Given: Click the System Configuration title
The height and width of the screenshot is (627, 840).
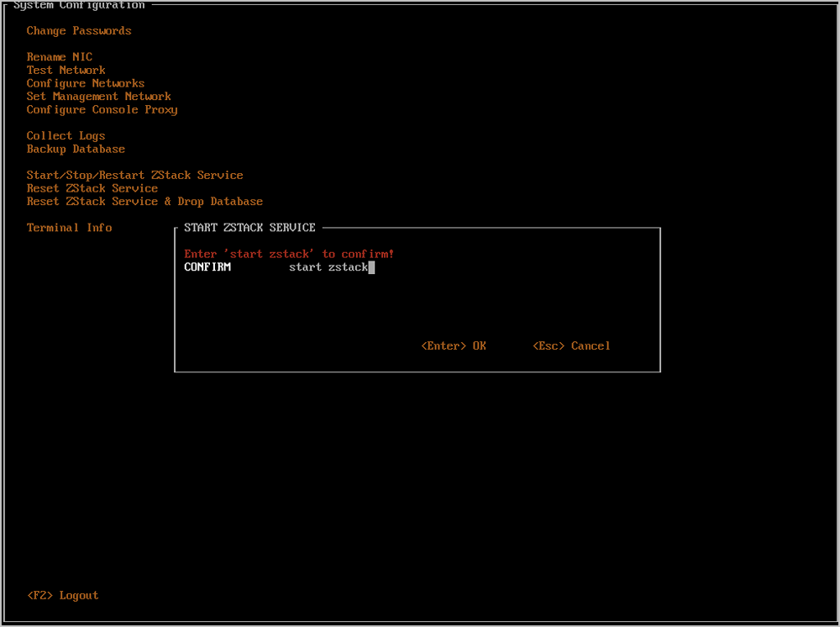Looking at the screenshot, I should click(79, 6).
